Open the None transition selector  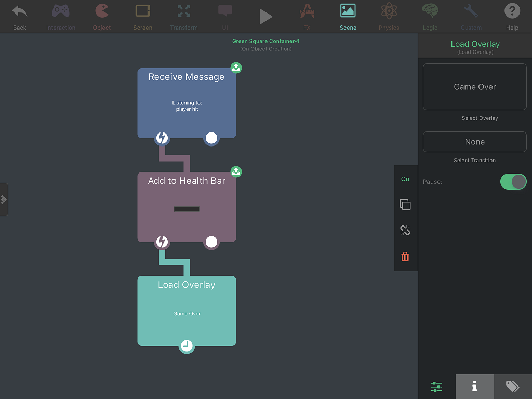pyautogui.click(x=475, y=142)
